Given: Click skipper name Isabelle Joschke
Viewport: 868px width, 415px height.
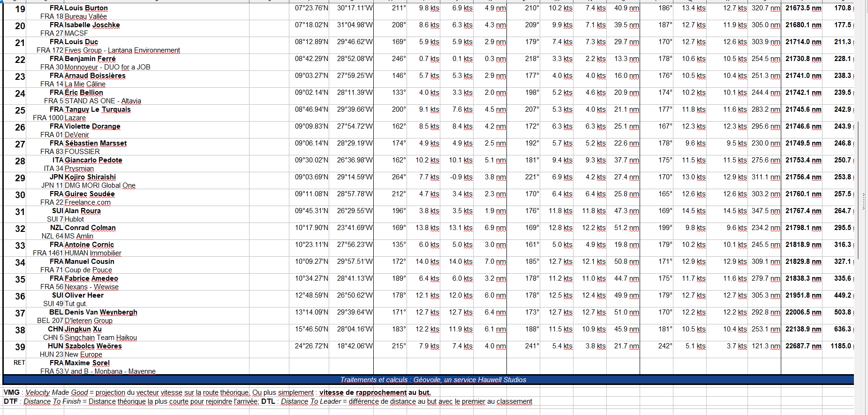Looking at the screenshot, I should click(x=92, y=25).
